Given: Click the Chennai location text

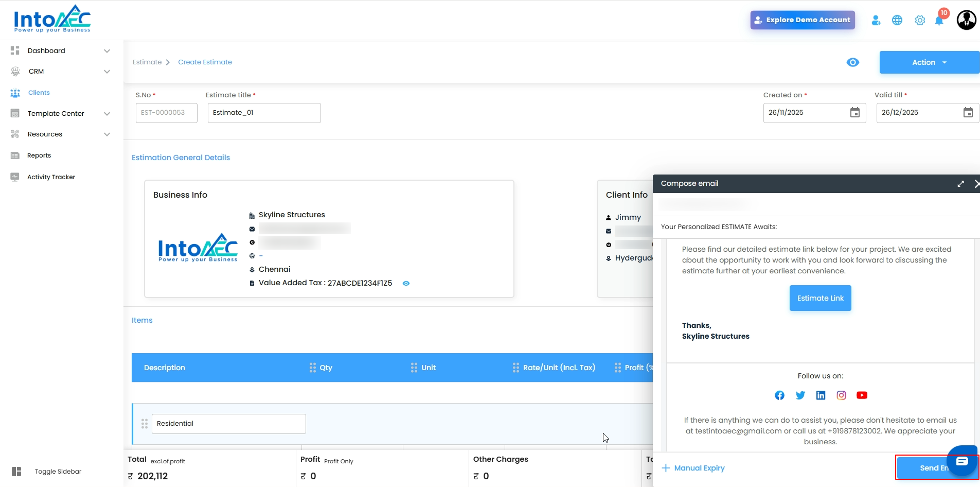Looking at the screenshot, I should pyautogui.click(x=274, y=269).
